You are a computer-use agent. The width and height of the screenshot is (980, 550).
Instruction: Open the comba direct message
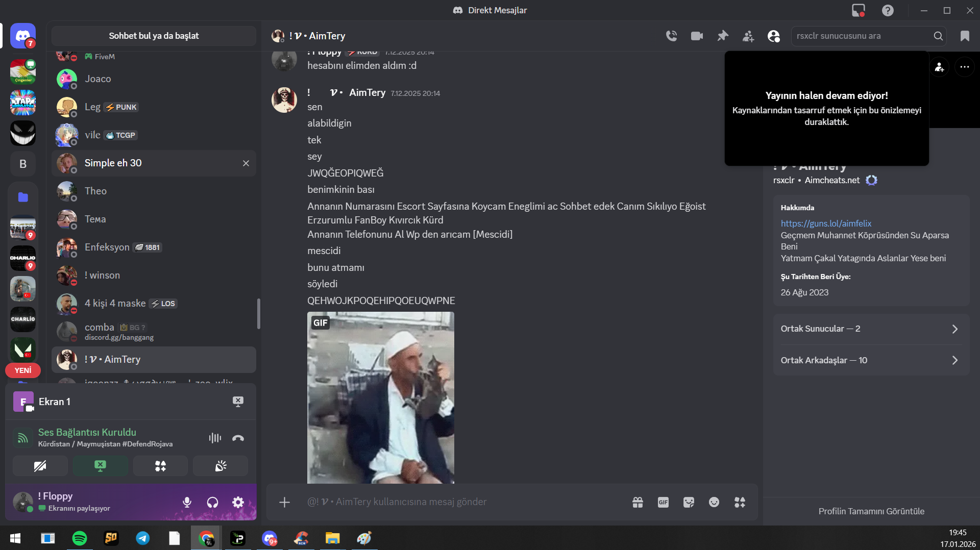(154, 332)
